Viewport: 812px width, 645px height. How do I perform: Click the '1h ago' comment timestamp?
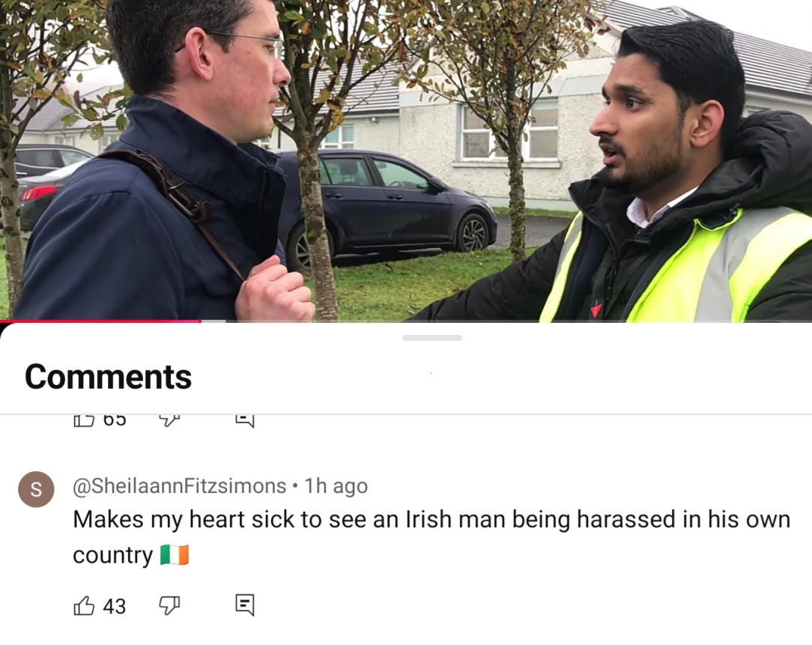336,486
